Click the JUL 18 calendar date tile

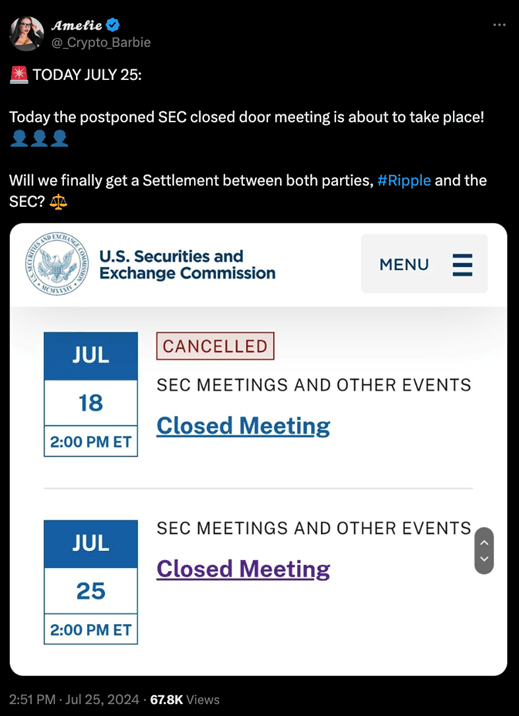(x=90, y=394)
